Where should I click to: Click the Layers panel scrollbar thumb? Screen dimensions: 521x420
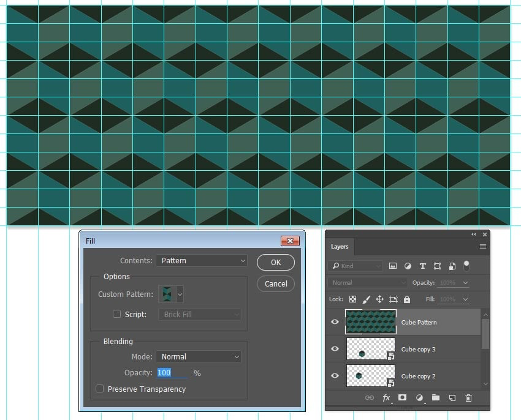click(485, 334)
